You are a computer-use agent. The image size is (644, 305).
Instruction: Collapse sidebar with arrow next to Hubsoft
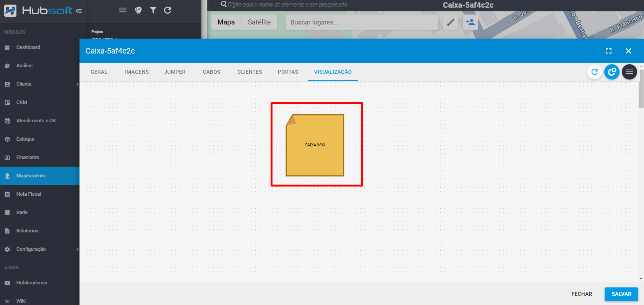tap(79, 11)
